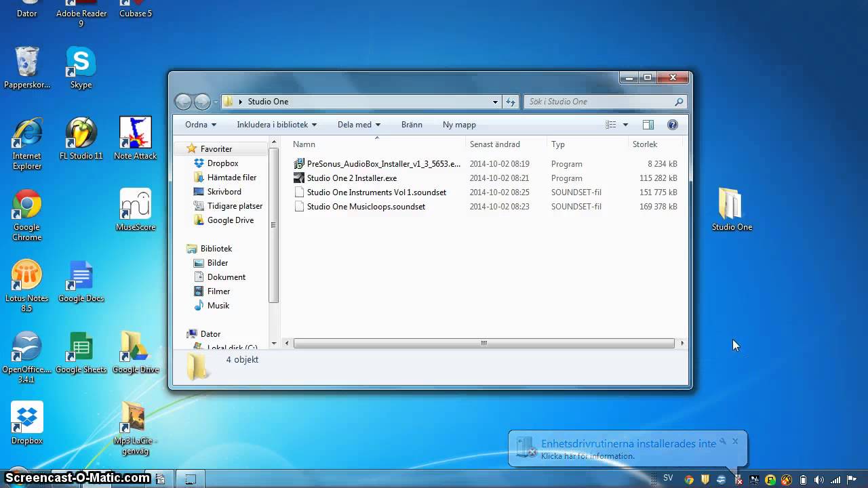Viewport: 868px width, 488px height.
Task: Open the Musik library
Action: [218, 306]
